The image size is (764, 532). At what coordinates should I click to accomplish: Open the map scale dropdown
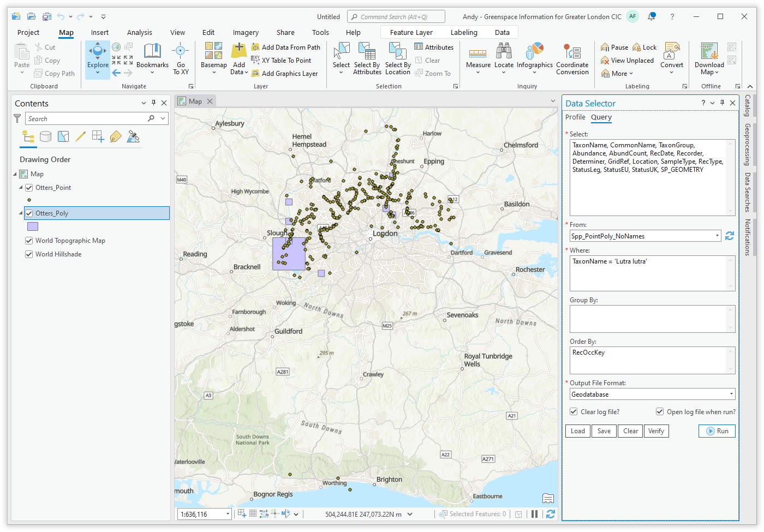click(x=228, y=514)
